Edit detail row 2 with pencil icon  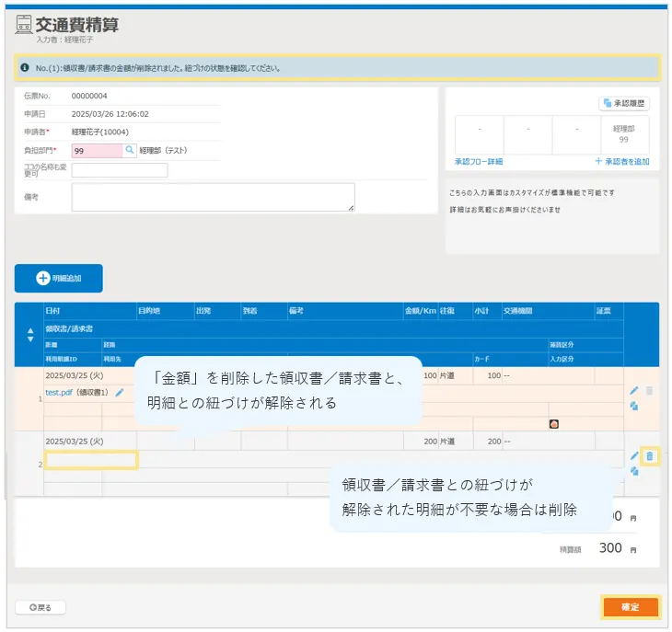634,455
